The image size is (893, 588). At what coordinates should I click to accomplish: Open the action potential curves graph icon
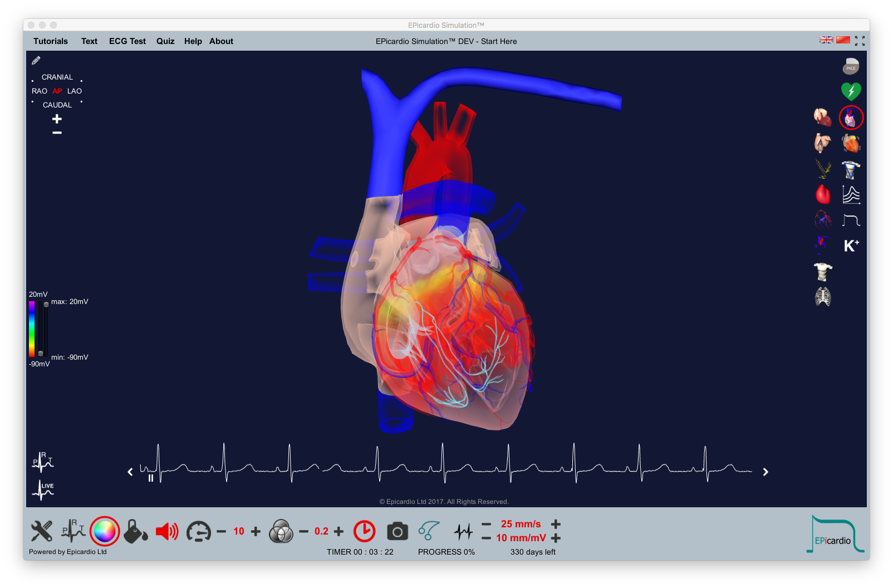pyautogui.click(x=851, y=195)
